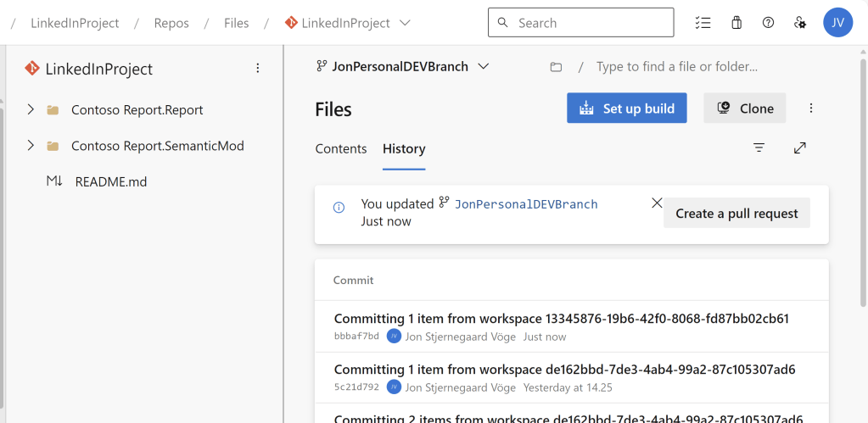Click the Set up build button
This screenshot has width=868, height=423.
click(626, 109)
